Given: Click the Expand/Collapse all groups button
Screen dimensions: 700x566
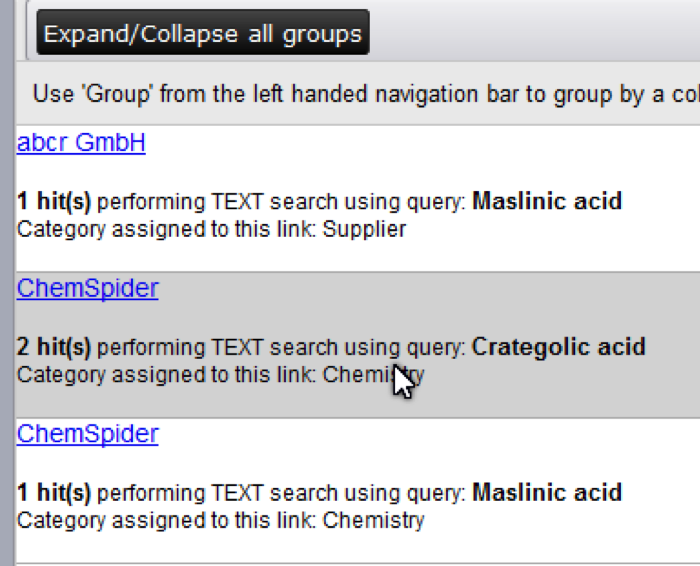Looking at the screenshot, I should click(x=203, y=33).
